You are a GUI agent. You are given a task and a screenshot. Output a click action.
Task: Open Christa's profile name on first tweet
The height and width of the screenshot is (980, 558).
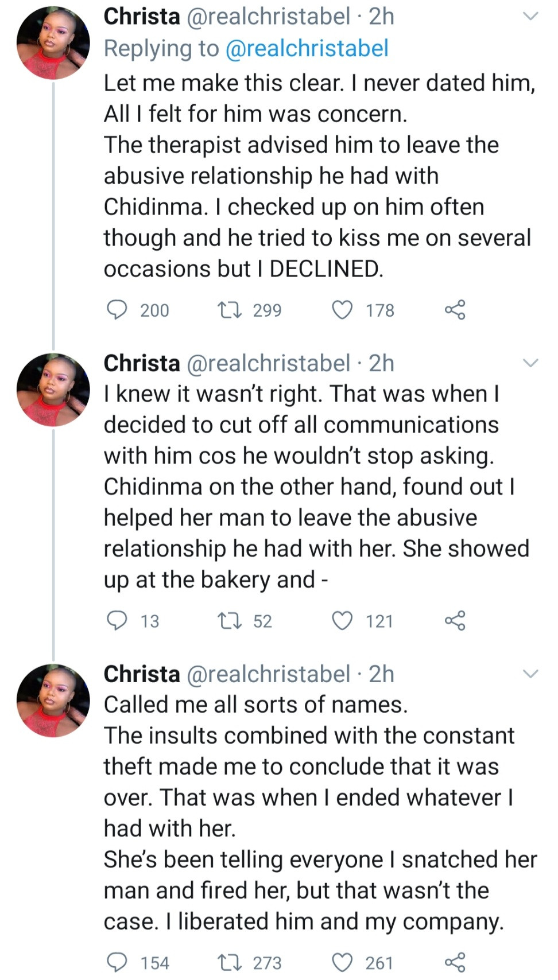(x=141, y=17)
